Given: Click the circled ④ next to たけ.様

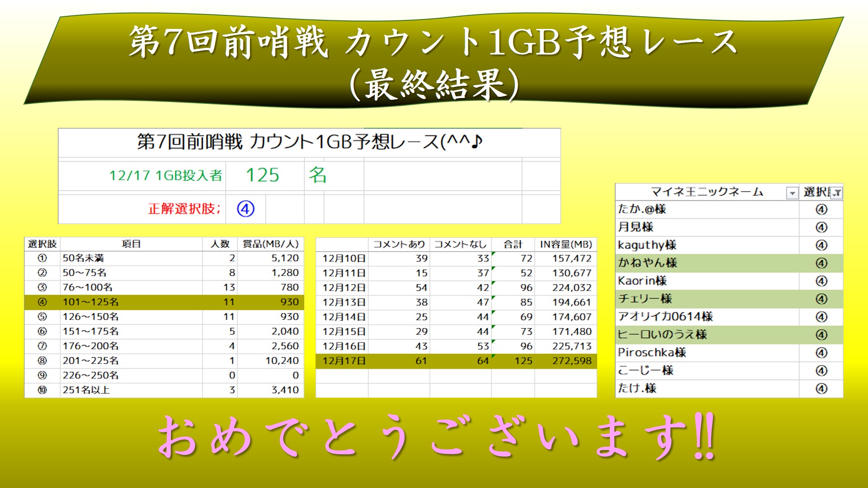Looking at the screenshot, I should coord(821,389).
